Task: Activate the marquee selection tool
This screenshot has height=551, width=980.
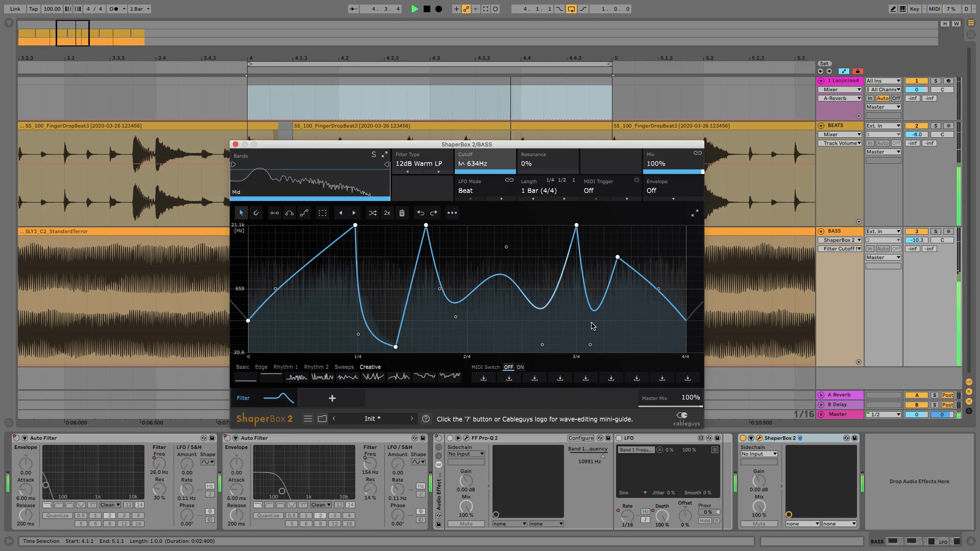Action: click(323, 213)
